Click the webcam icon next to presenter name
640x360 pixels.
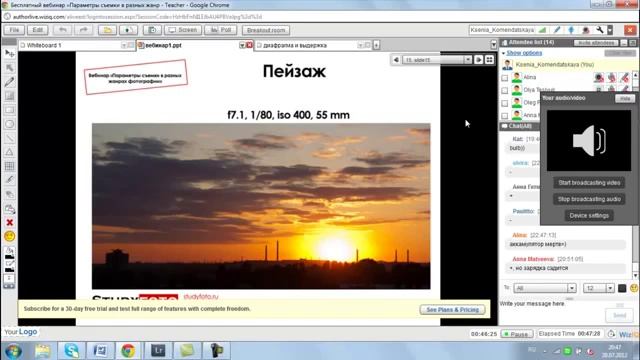coord(585,30)
